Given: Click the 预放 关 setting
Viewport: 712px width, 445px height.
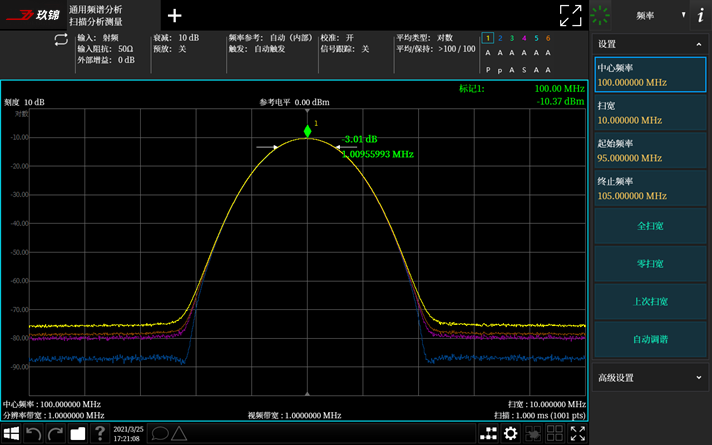Looking at the screenshot, I should click(170, 49).
